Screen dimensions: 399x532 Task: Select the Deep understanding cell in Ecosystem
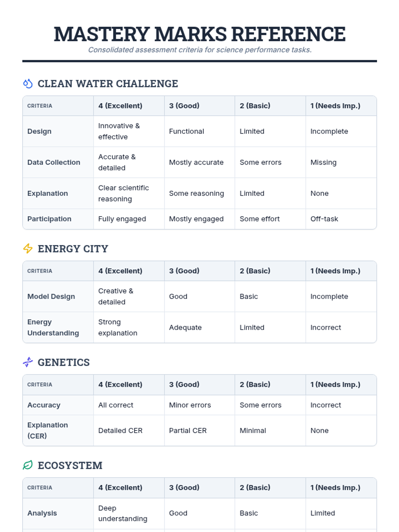pos(129,513)
